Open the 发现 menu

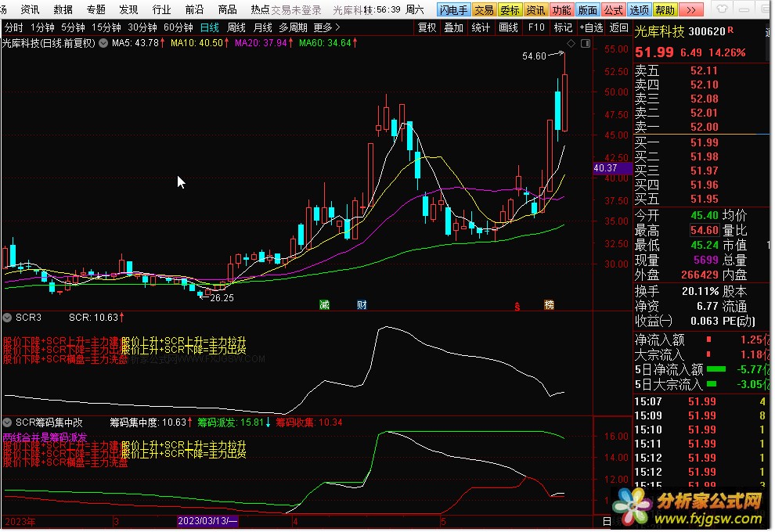coord(128,9)
